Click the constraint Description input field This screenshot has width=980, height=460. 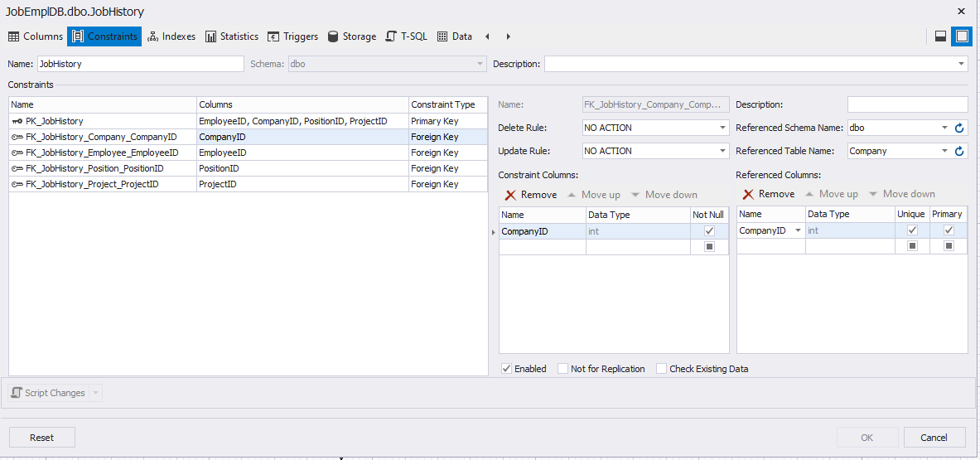(907, 105)
